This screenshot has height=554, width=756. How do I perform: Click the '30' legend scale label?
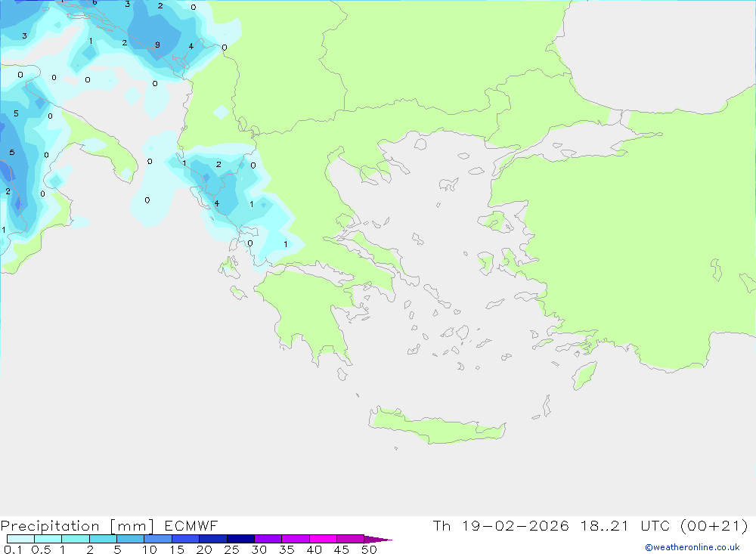coord(259,549)
